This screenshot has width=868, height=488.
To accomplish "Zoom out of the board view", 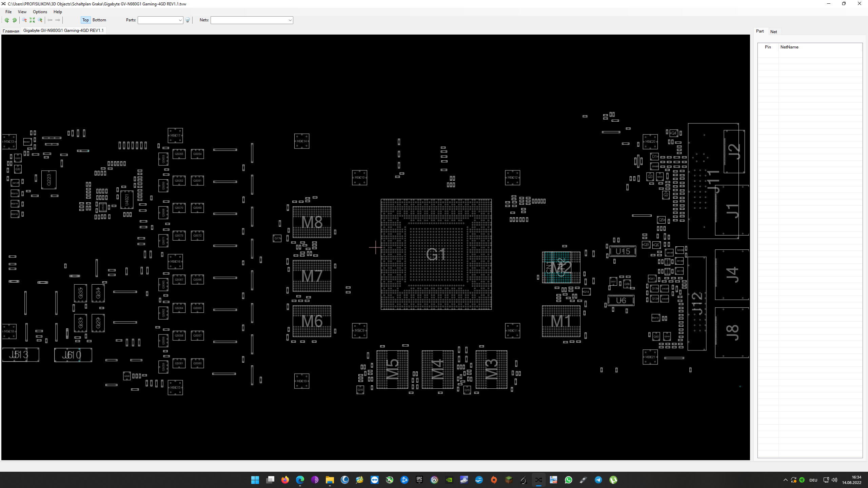I will click(24, 20).
